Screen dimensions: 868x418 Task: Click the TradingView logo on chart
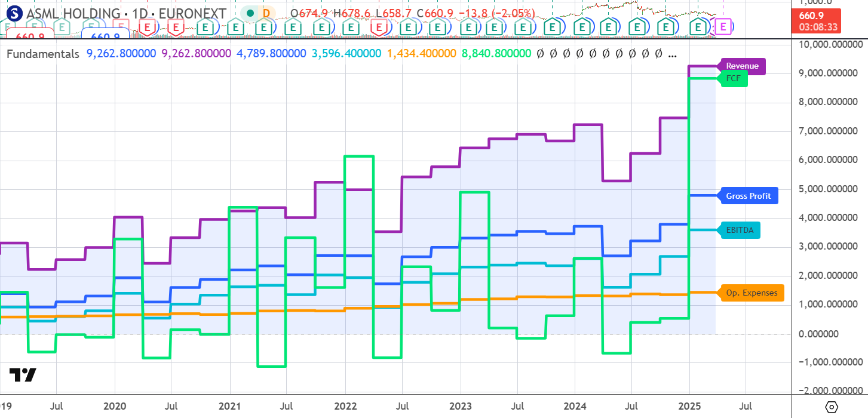click(23, 375)
